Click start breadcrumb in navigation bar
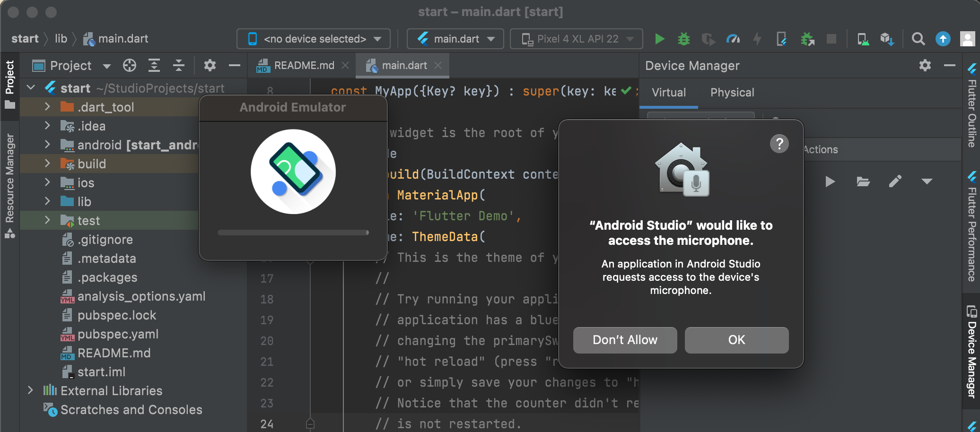Image resolution: width=980 pixels, height=432 pixels. pos(25,39)
